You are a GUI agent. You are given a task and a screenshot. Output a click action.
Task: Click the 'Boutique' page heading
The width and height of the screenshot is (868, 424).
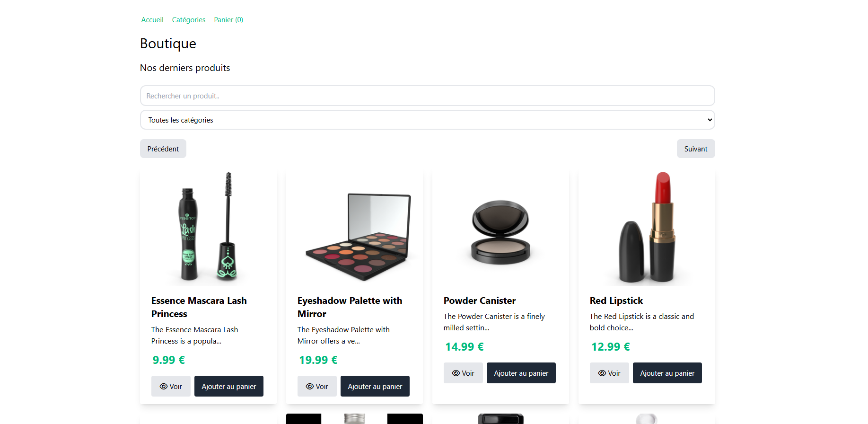pyautogui.click(x=168, y=44)
